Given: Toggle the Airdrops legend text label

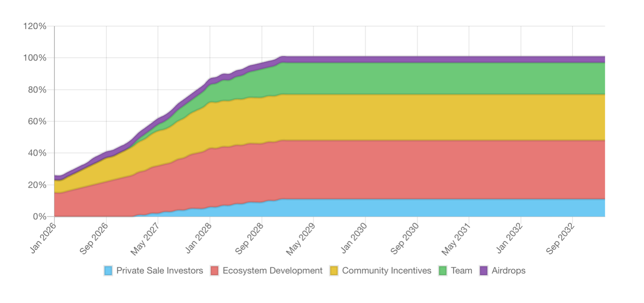Looking at the screenshot, I should [509, 271].
